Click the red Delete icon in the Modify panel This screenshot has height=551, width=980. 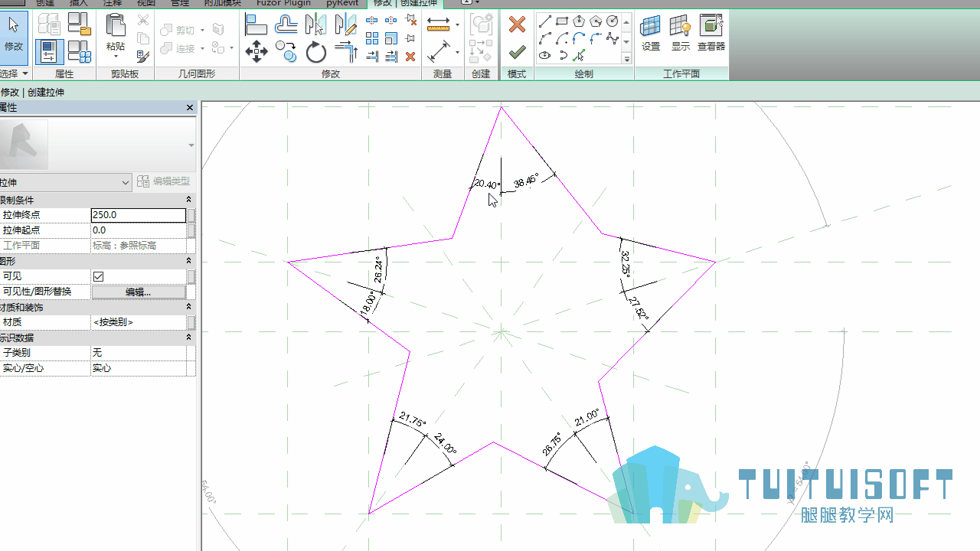click(410, 57)
